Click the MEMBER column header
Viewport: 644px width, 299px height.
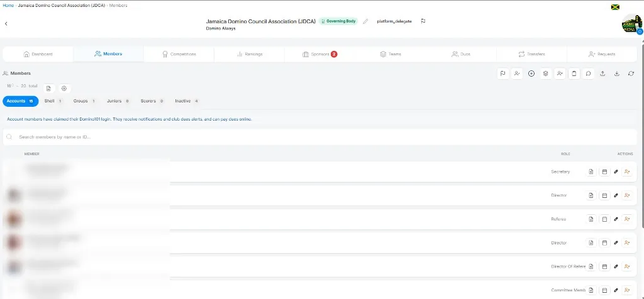(31, 155)
